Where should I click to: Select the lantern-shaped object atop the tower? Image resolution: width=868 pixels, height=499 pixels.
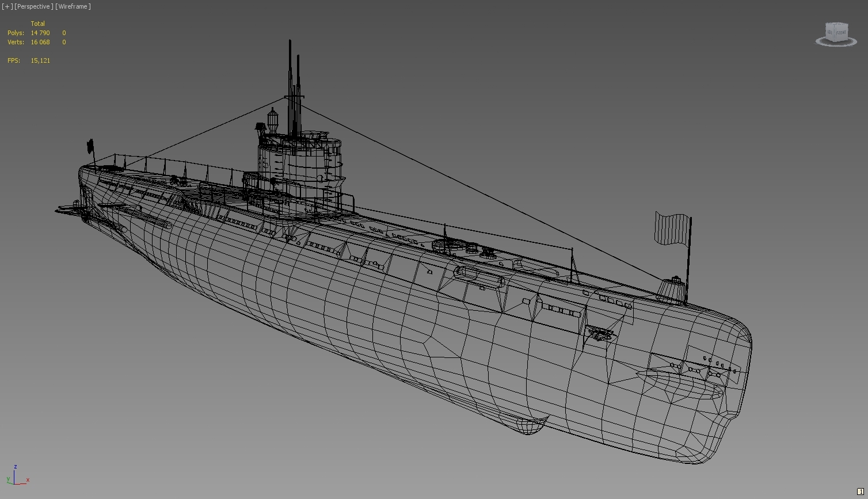click(273, 120)
